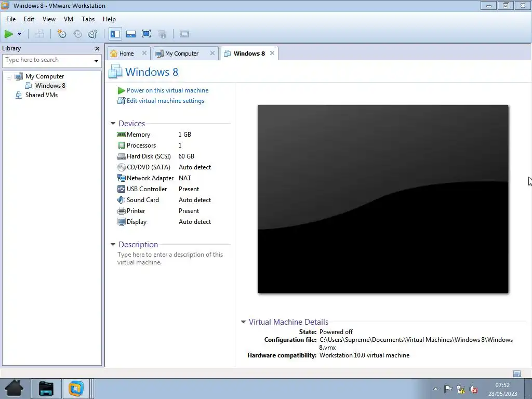Click the USB Controller icon
The height and width of the screenshot is (399, 532).
coord(121,189)
